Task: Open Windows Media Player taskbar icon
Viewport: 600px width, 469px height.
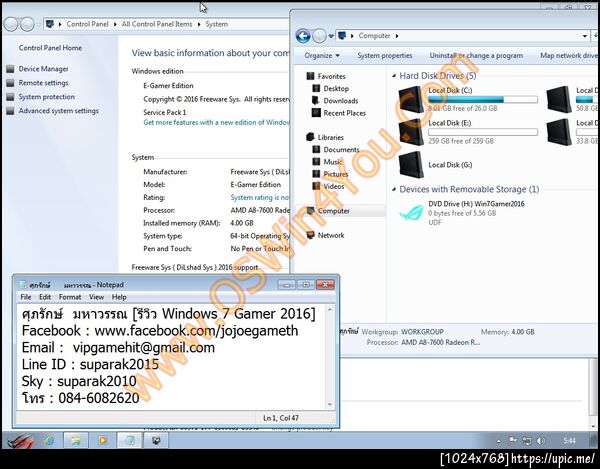Action: point(102,441)
